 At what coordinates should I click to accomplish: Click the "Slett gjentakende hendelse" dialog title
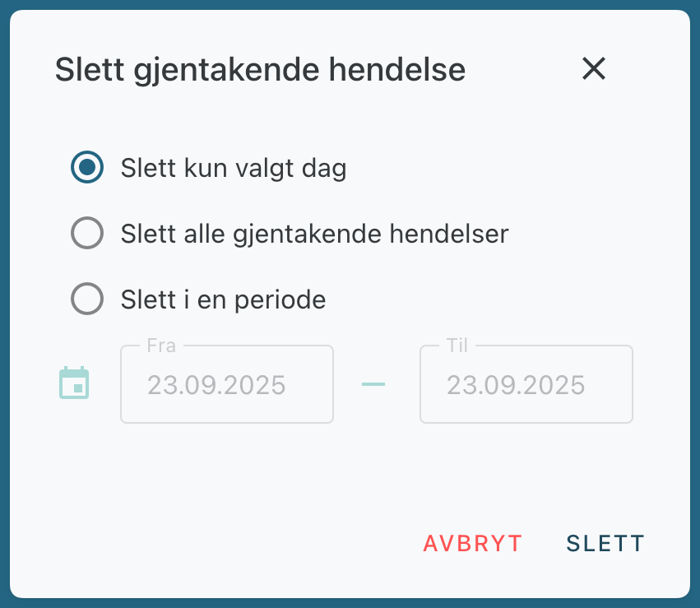tap(260, 70)
